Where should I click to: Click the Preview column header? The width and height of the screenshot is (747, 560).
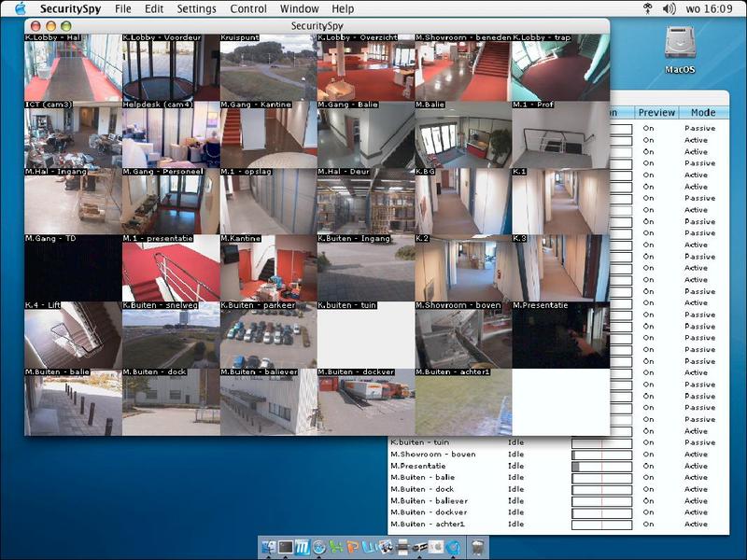point(656,113)
